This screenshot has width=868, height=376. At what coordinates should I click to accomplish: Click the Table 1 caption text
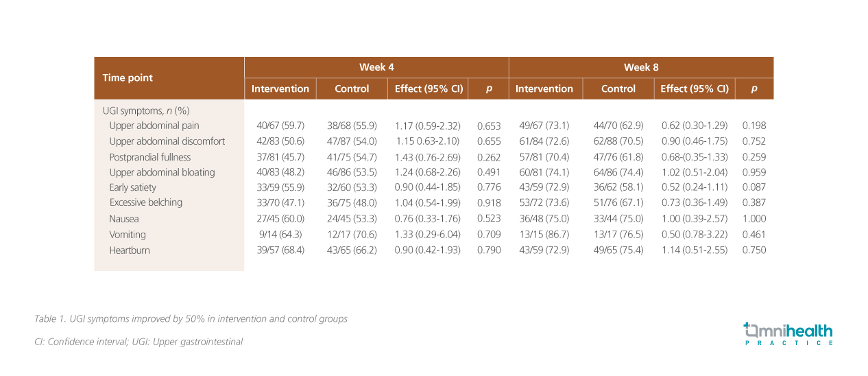[x=191, y=319]
